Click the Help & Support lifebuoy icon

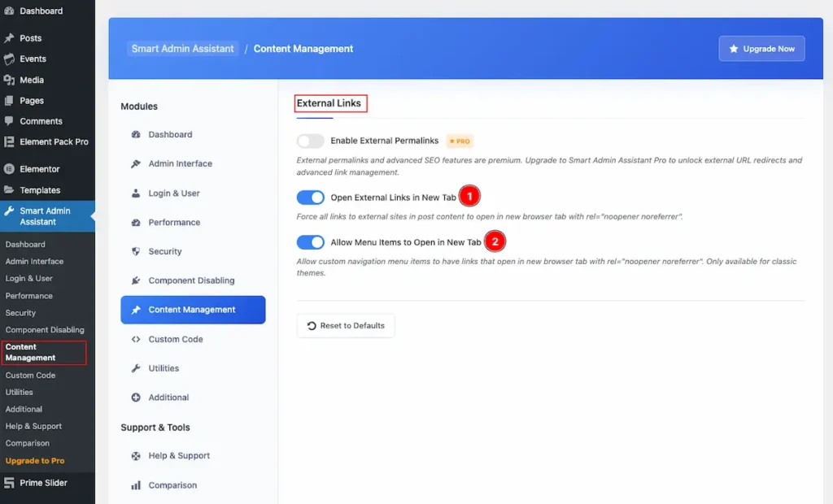(136, 456)
